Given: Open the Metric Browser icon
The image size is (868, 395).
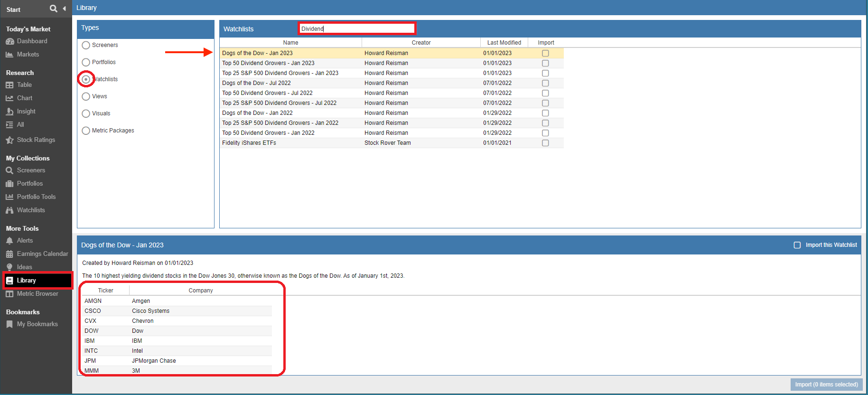Looking at the screenshot, I should tap(9, 294).
